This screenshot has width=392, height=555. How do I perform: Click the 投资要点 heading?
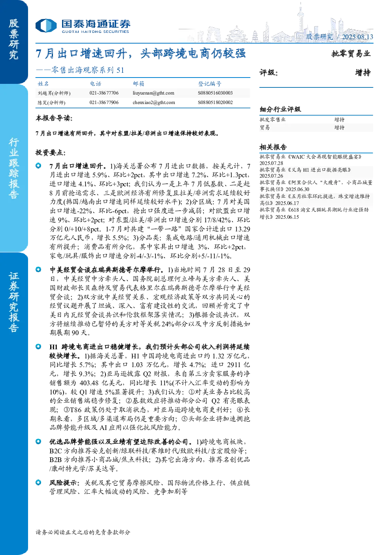[x=51, y=153]
